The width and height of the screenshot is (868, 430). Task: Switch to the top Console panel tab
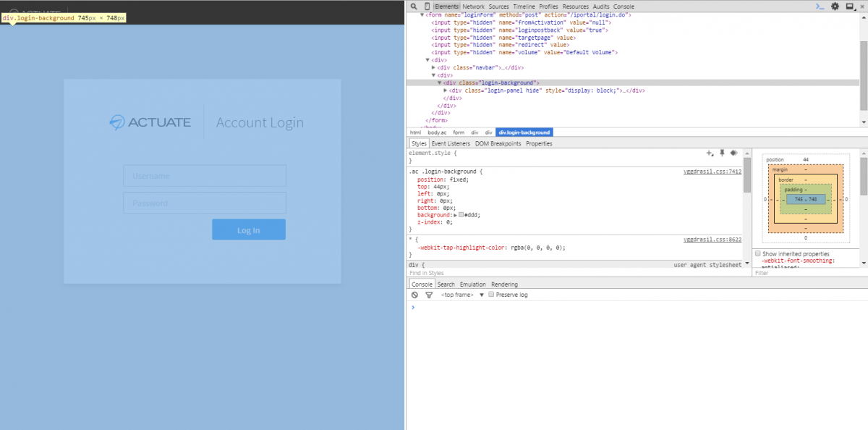tap(624, 6)
